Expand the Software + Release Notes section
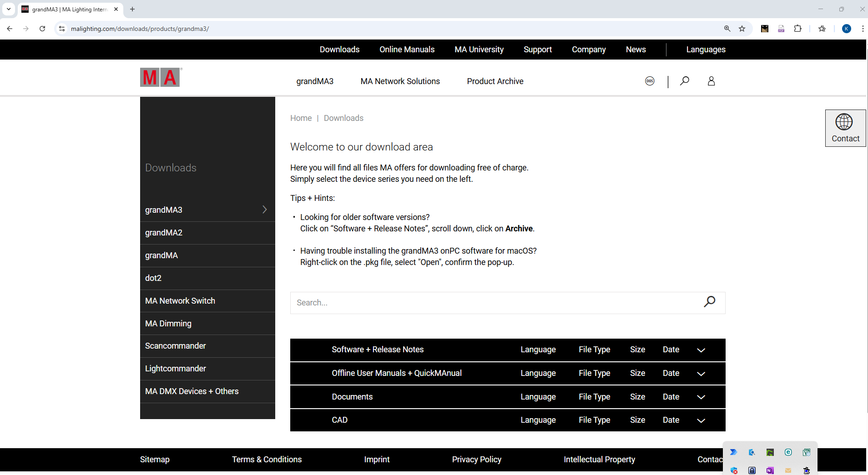This screenshot has height=475, width=868. [x=701, y=350]
